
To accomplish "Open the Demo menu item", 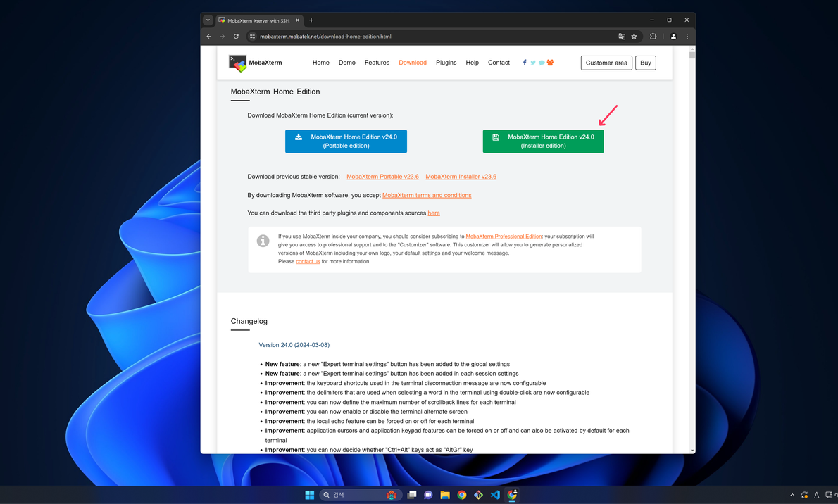I will click(x=347, y=63).
